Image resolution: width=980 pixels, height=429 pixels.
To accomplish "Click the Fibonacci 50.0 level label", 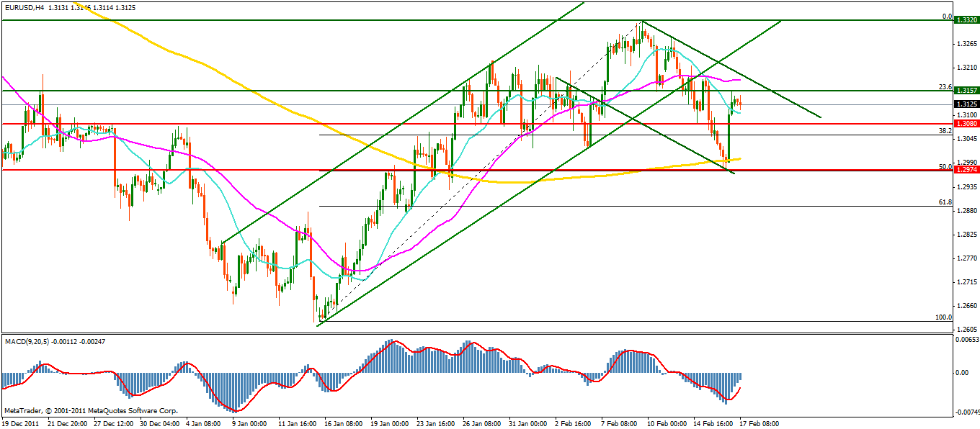I will point(945,166).
